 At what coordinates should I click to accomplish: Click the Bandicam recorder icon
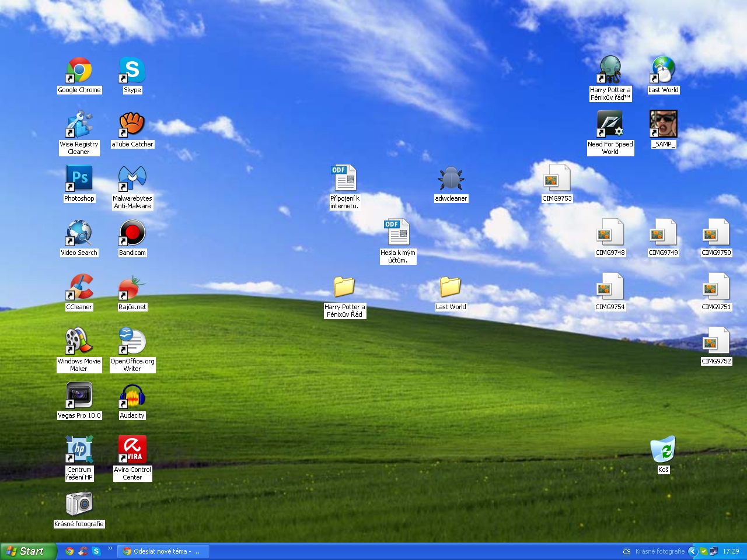[132, 233]
